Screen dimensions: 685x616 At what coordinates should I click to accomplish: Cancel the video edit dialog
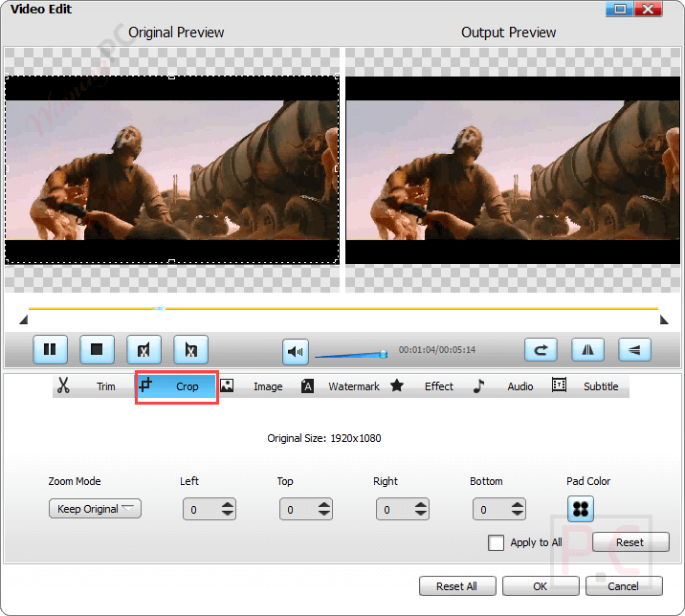tap(624, 585)
